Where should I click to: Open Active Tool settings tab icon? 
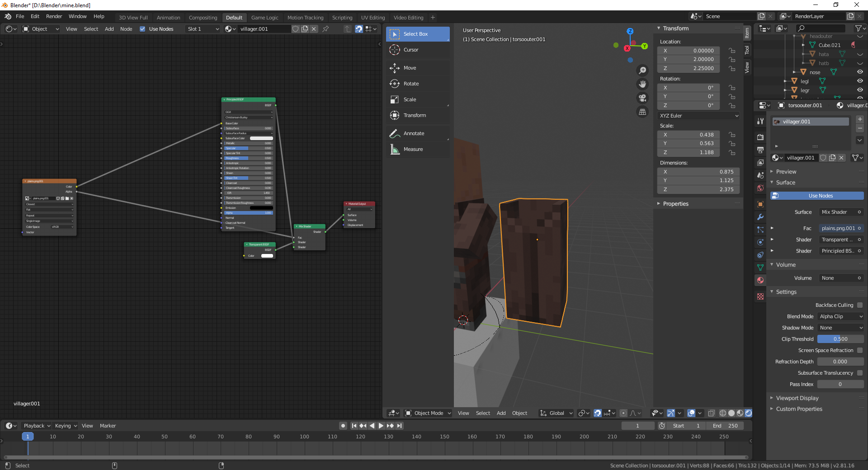760,121
